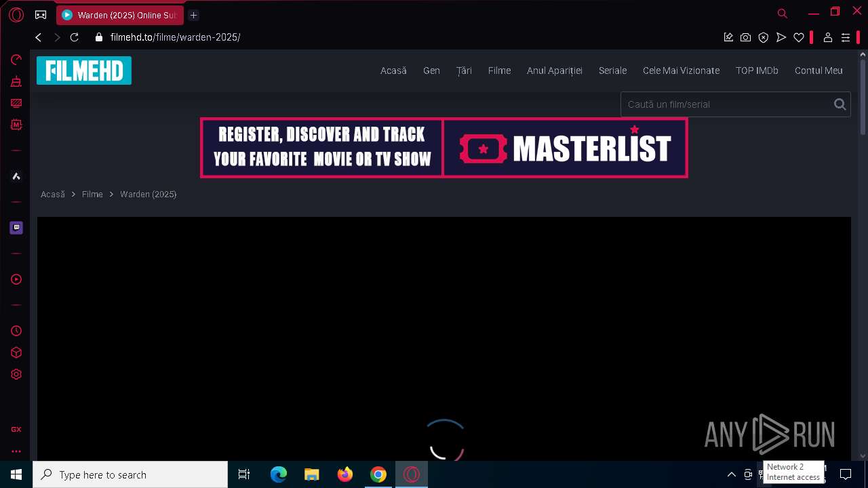Take a snapshot with camera icon

746,37
